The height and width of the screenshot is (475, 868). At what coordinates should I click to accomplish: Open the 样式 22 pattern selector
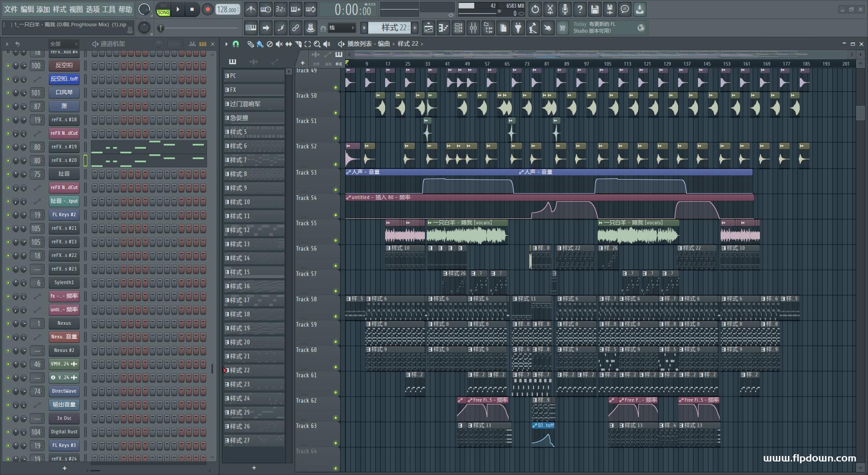(x=390, y=28)
